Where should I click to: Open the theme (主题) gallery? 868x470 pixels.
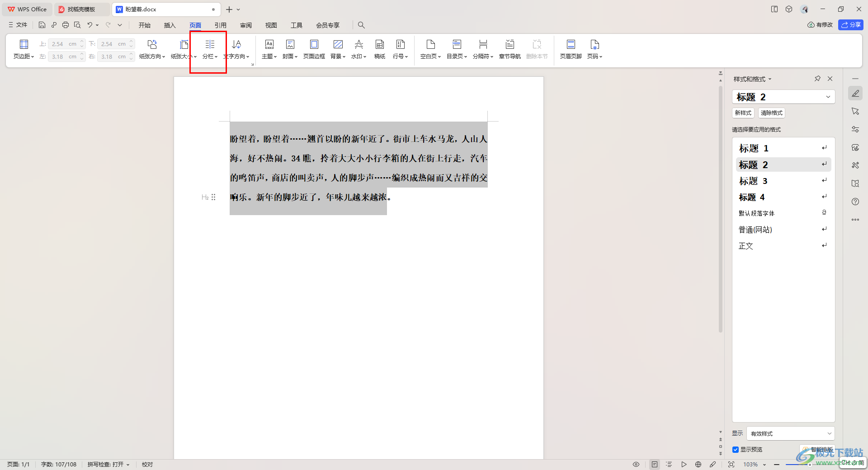(269, 49)
